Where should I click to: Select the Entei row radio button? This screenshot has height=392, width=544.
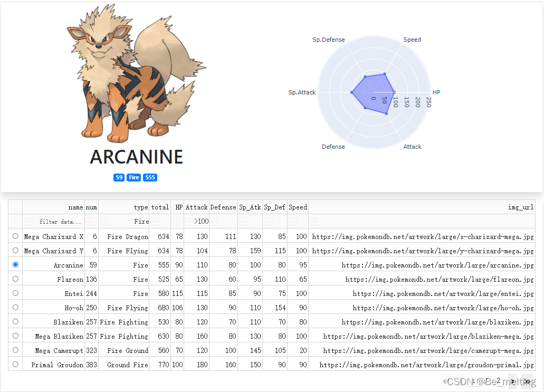15,293
